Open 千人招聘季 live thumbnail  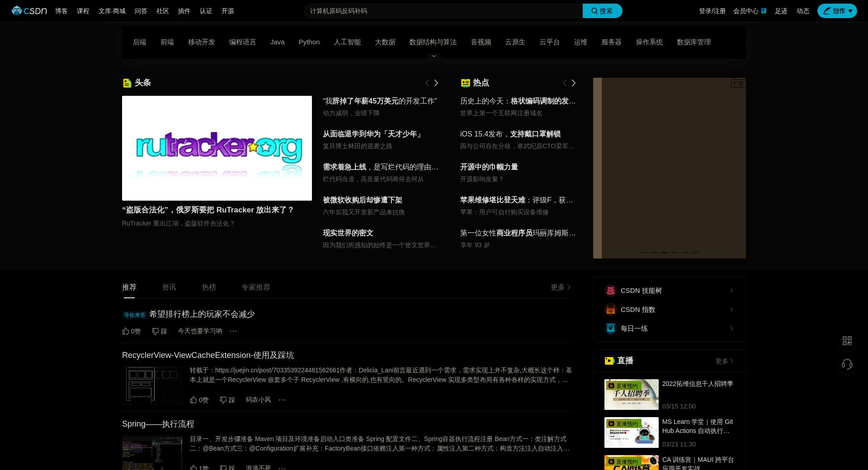point(632,395)
